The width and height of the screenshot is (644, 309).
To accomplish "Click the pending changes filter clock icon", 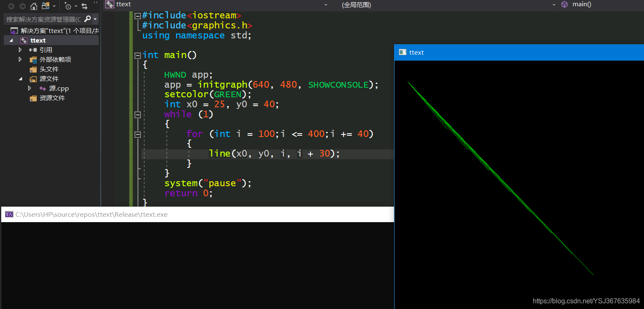I will click(68, 6).
